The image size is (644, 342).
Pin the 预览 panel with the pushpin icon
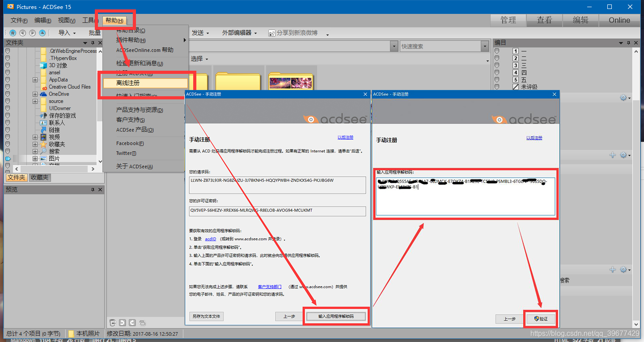[93, 190]
